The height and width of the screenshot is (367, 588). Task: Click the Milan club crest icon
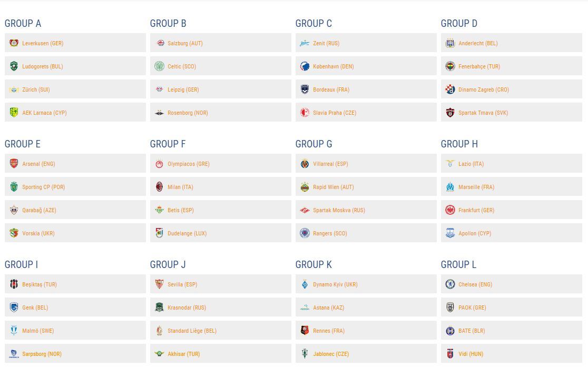159,187
